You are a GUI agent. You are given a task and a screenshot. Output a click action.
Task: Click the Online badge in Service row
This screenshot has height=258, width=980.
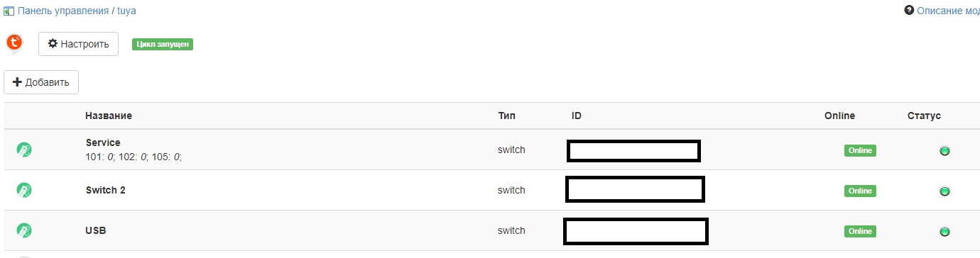coord(860,150)
